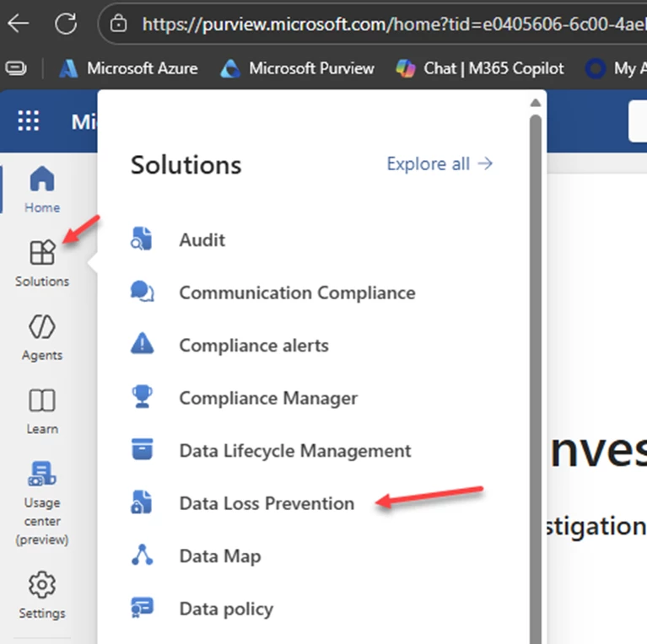Image resolution: width=647 pixels, height=644 pixels.
Task: Click the Audit solution icon
Action: pos(142,239)
